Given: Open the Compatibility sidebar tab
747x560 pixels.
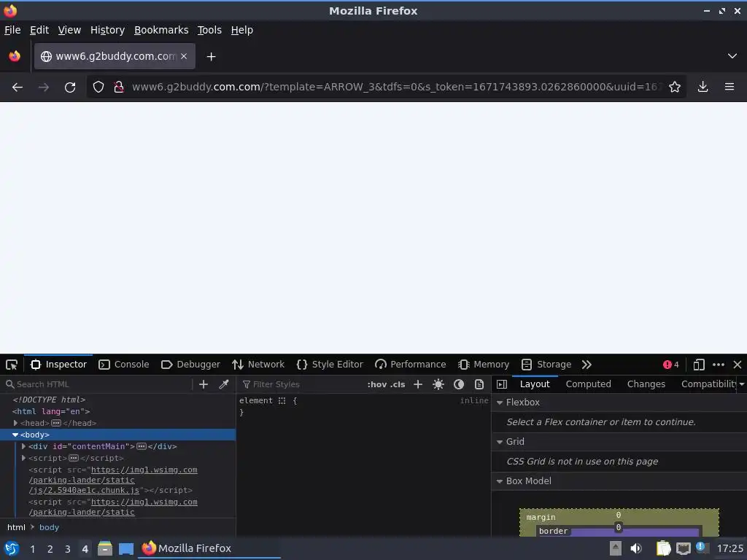Looking at the screenshot, I should pos(709,384).
